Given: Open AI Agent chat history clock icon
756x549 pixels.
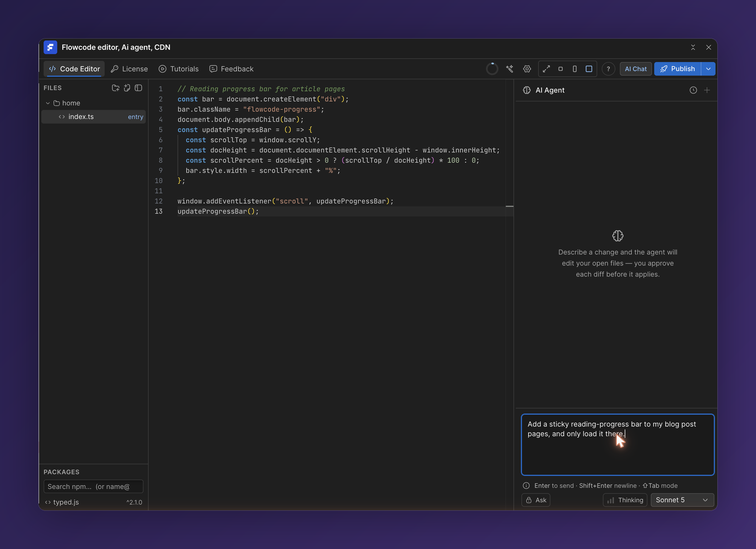Looking at the screenshot, I should pos(693,90).
